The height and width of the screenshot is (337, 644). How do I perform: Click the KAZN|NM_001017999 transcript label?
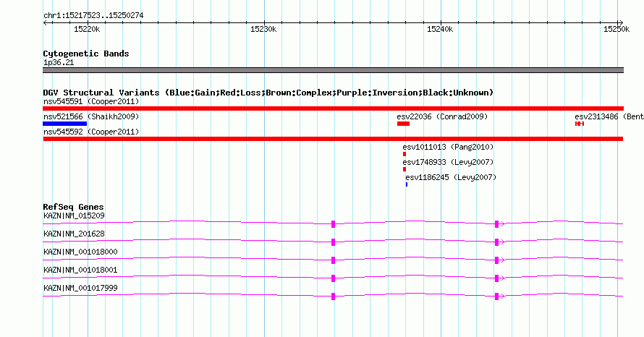(x=80, y=288)
